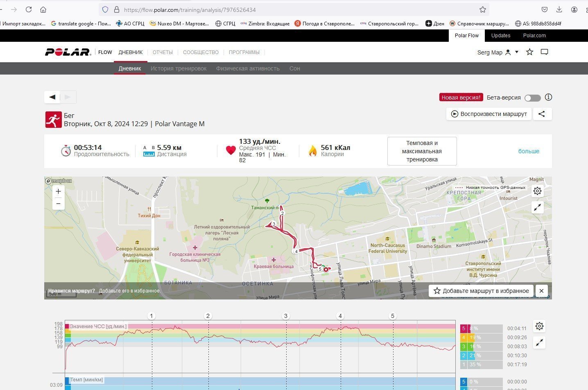
Task: Open the shield tracking protection icon
Action: click(105, 9)
